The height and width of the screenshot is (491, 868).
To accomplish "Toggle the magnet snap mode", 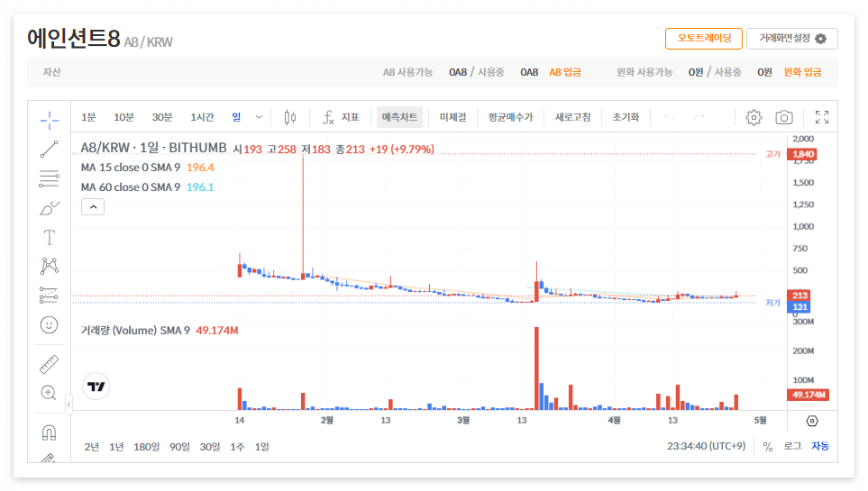I will click(50, 432).
